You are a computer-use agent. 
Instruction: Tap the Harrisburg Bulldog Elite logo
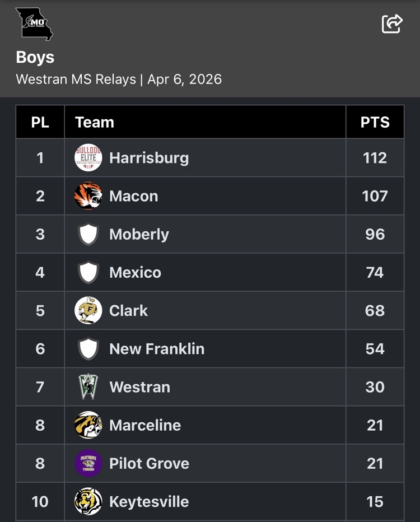tap(88, 158)
